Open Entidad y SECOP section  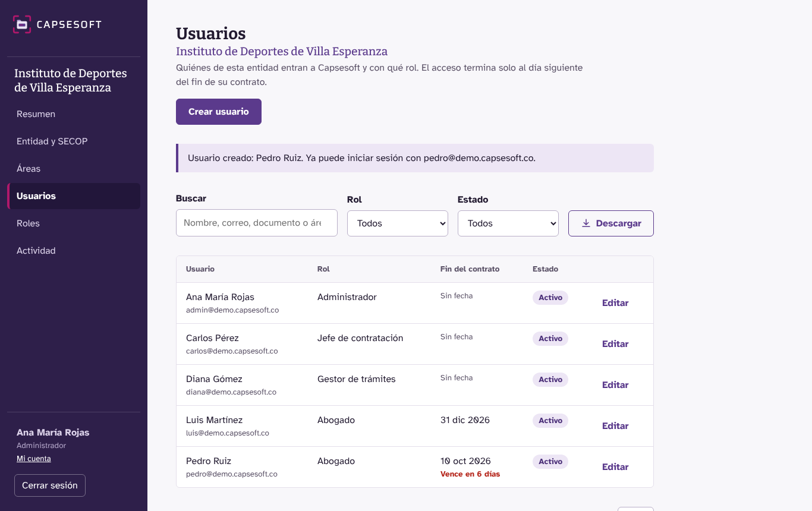coord(74,141)
